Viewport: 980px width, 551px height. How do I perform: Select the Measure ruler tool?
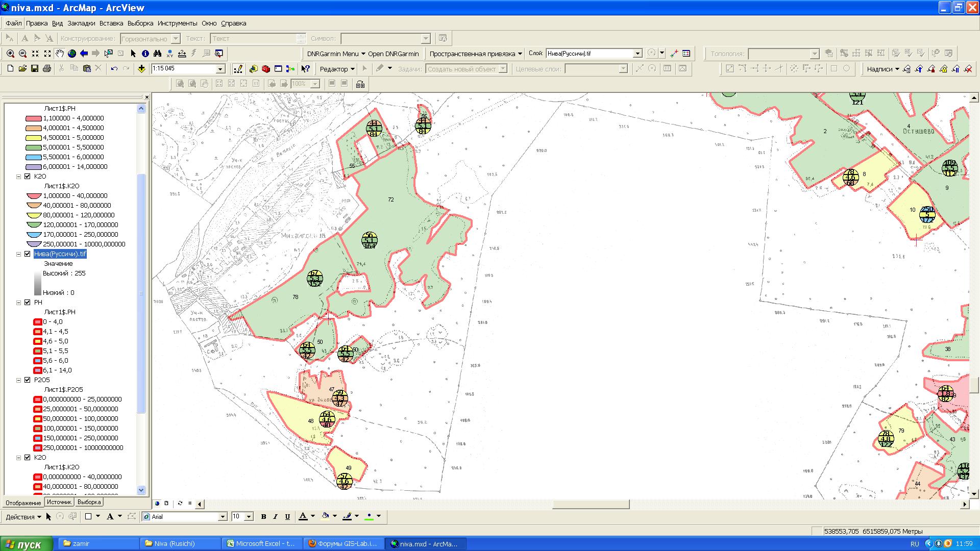pos(182,54)
